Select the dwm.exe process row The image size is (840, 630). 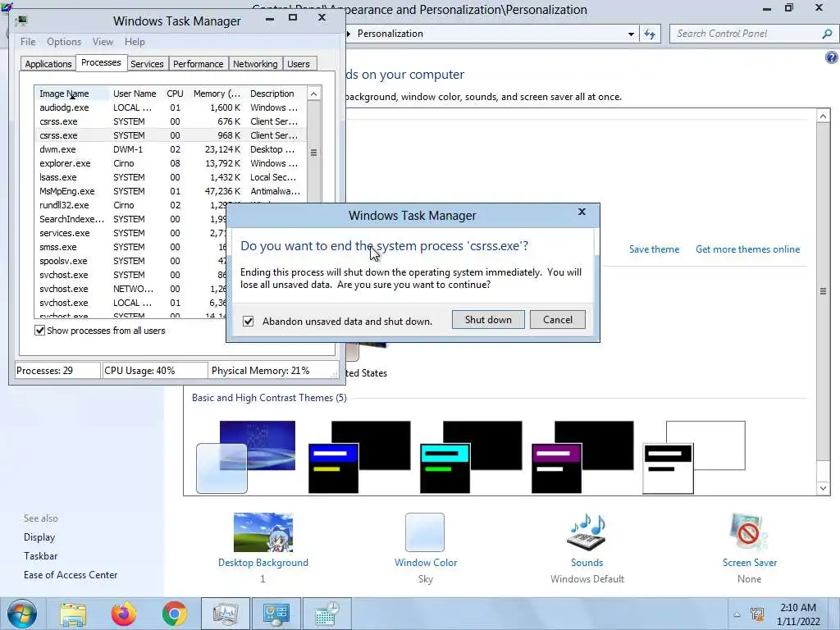[x=171, y=149]
